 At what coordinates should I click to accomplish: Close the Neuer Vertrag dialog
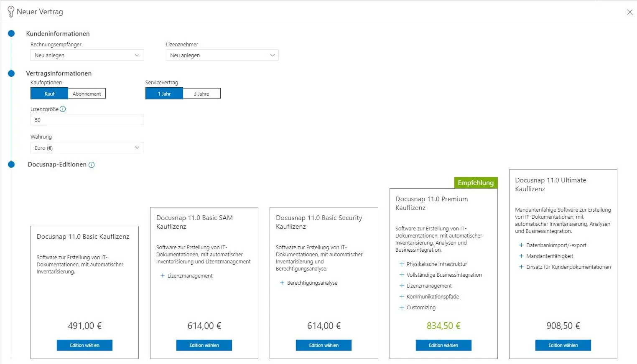click(x=629, y=12)
